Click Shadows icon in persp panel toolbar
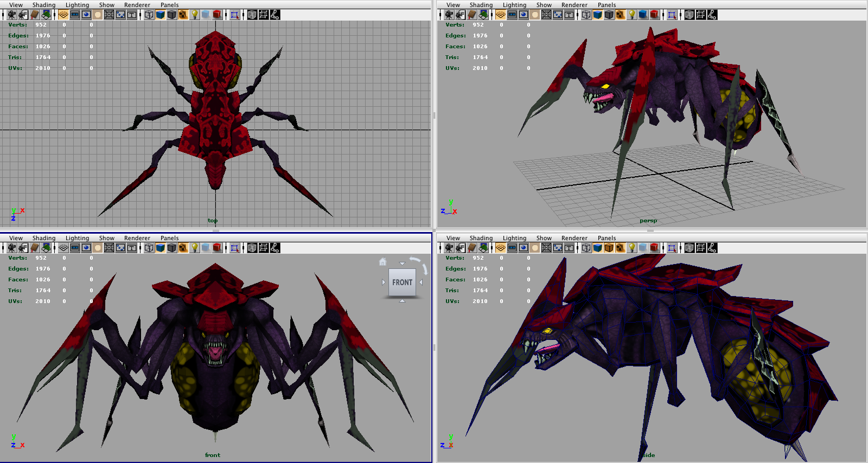The width and height of the screenshot is (868, 463). 643,15
